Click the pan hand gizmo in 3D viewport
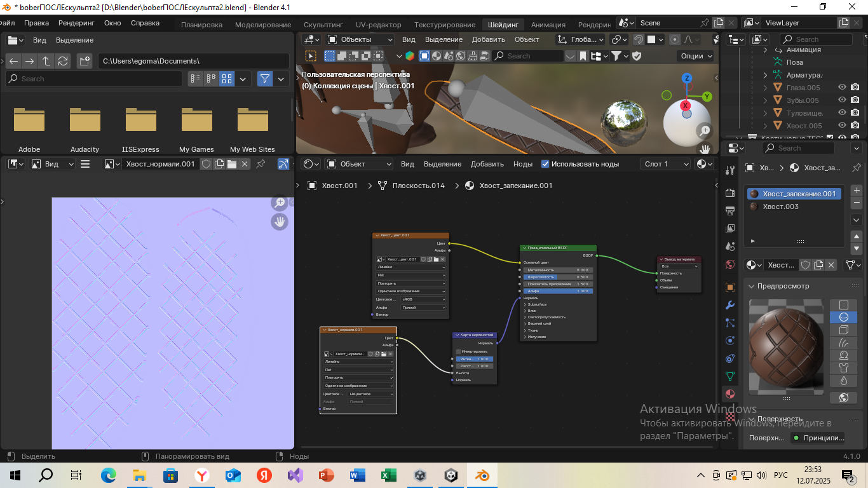 coord(704,149)
